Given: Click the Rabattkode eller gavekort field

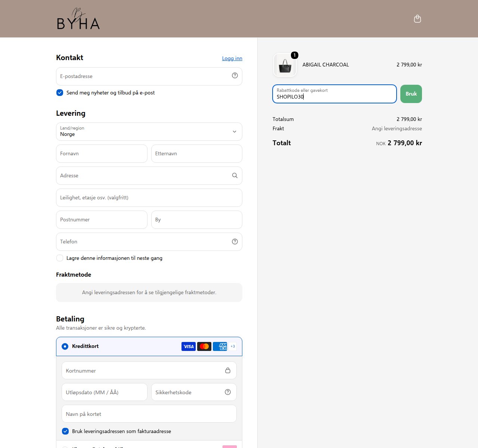Looking at the screenshot, I should click(x=335, y=94).
